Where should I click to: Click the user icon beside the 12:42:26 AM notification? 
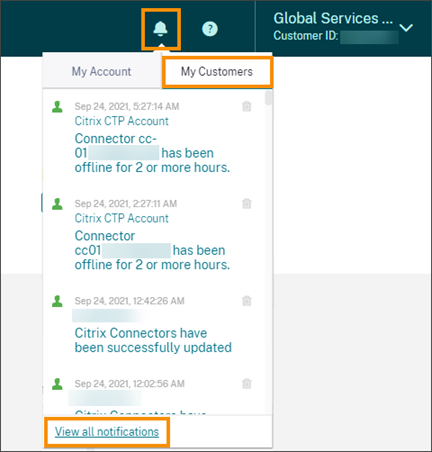pyautogui.click(x=57, y=301)
